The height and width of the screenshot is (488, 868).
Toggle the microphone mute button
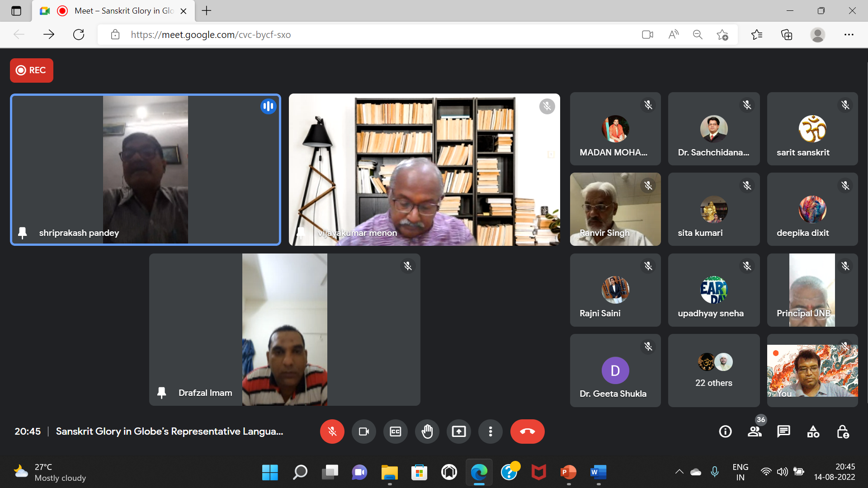pos(332,432)
